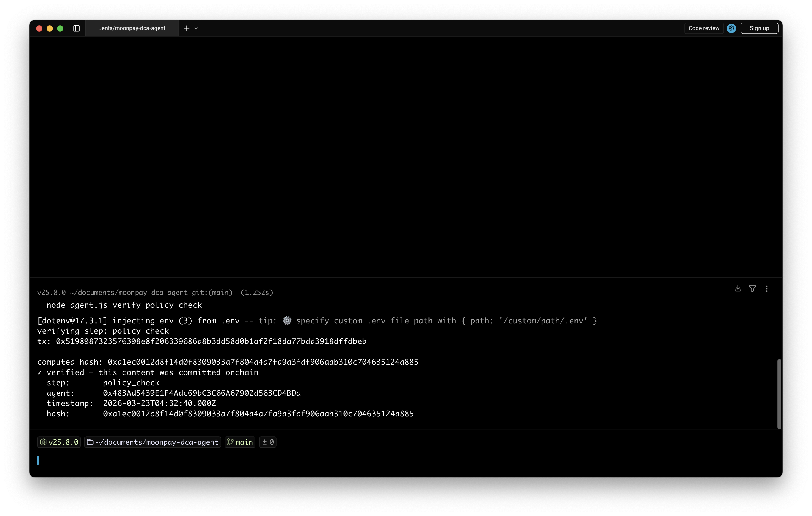The width and height of the screenshot is (812, 516).
Task: Click the dotenv injecting env line
Action: 317,320
